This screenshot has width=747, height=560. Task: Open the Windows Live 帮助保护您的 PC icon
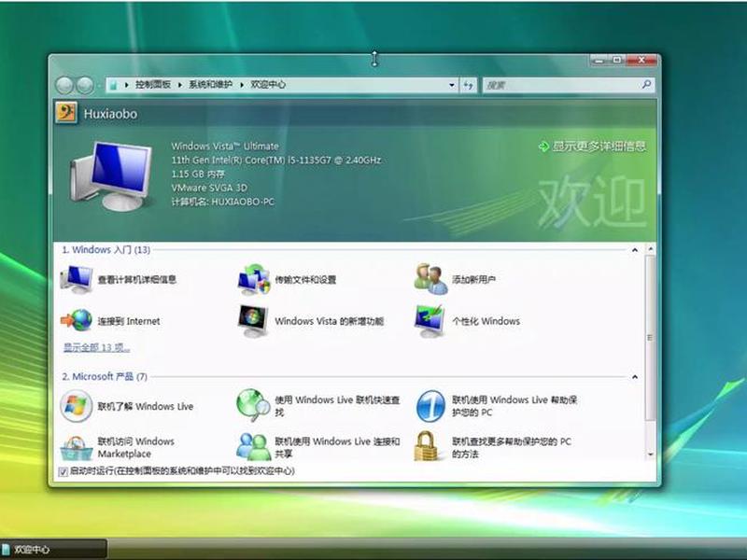coord(430,406)
